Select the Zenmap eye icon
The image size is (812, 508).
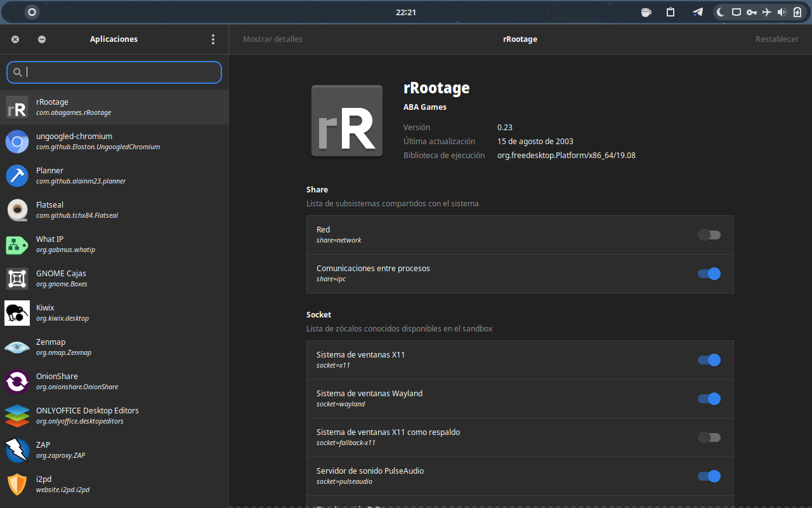point(17,347)
